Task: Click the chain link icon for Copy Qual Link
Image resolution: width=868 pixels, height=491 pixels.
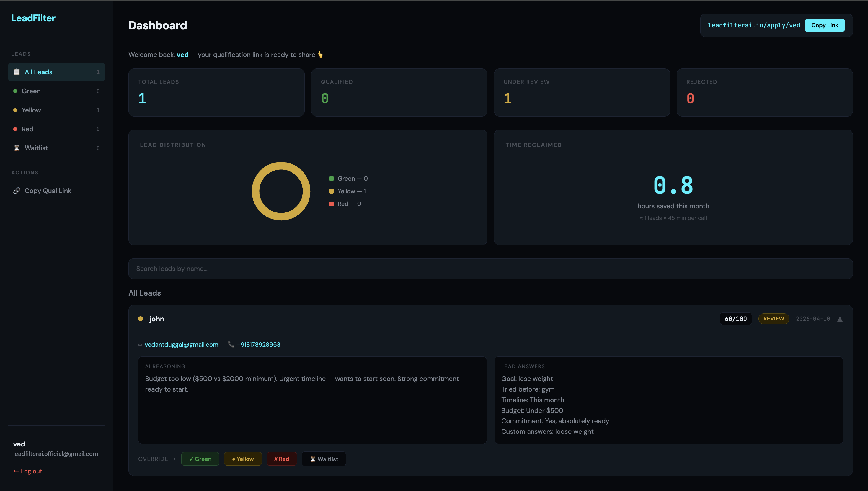Action: coord(17,191)
